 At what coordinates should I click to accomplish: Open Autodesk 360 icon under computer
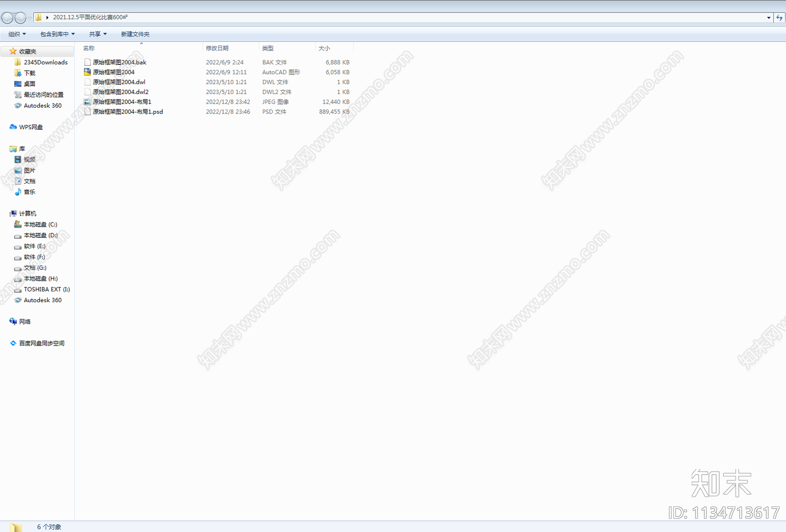pos(18,300)
